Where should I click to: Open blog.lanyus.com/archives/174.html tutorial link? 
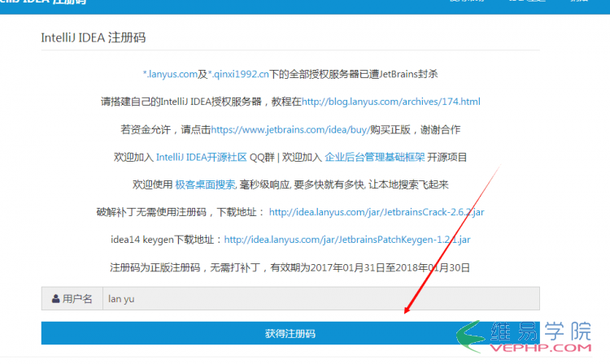[391, 102]
